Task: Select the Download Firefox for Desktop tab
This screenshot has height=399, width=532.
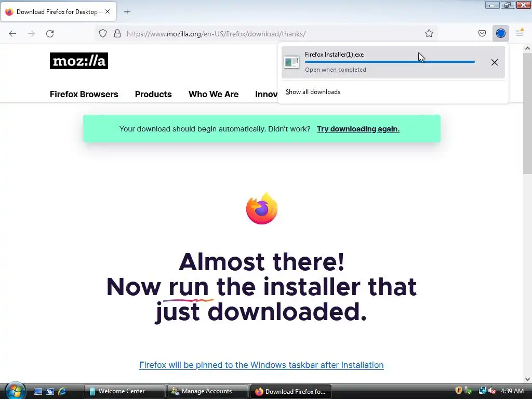Action: coord(58,12)
